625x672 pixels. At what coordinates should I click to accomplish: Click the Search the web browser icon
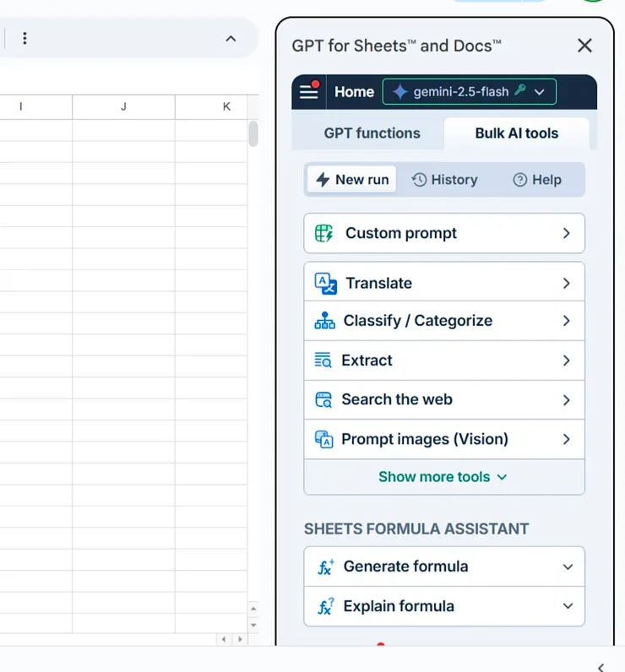click(323, 400)
